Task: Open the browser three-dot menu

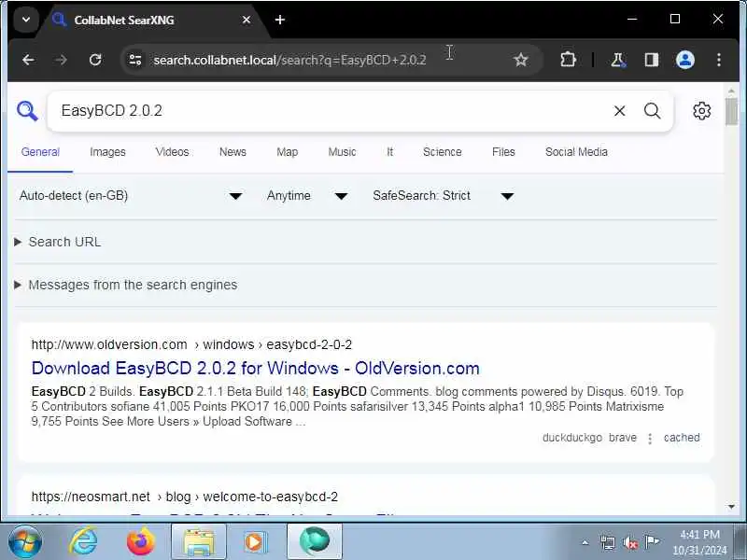Action: [718, 60]
